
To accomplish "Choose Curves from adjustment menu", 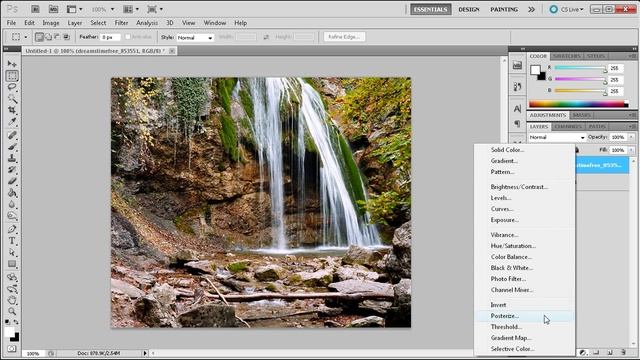I will pos(525,209).
